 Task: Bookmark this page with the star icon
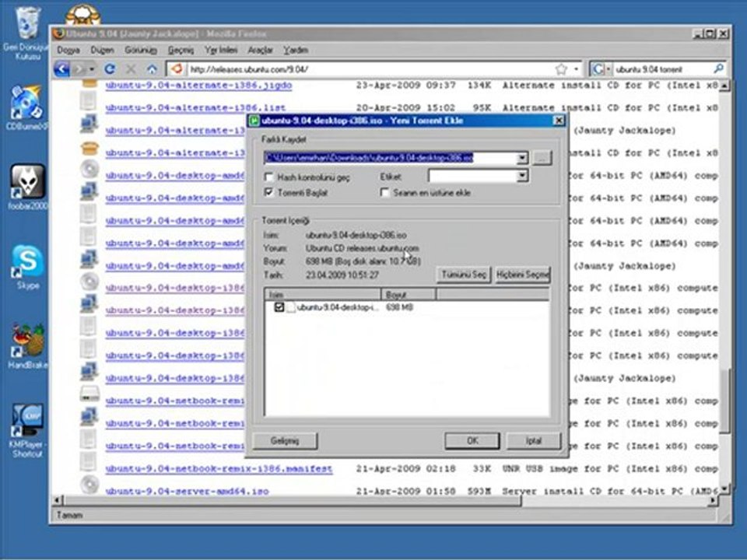561,69
